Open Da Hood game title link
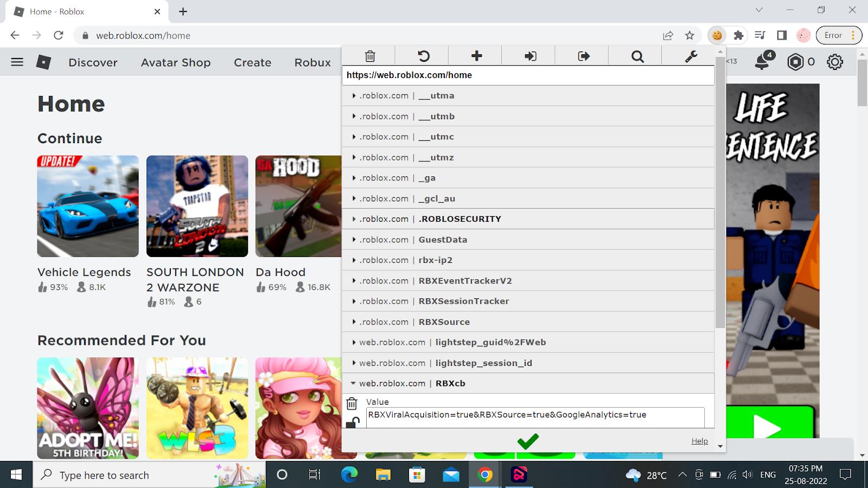This screenshot has width=868, height=488. (x=280, y=272)
